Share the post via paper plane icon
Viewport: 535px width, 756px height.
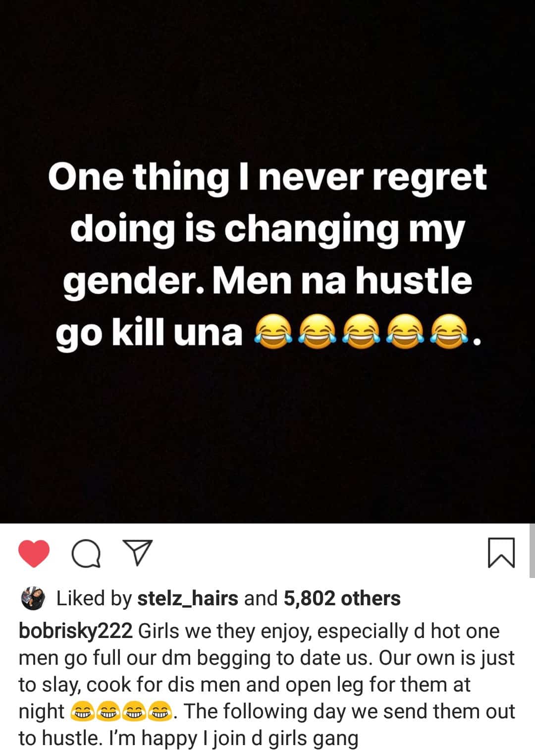pyautogui.click(x=137, y=553)
